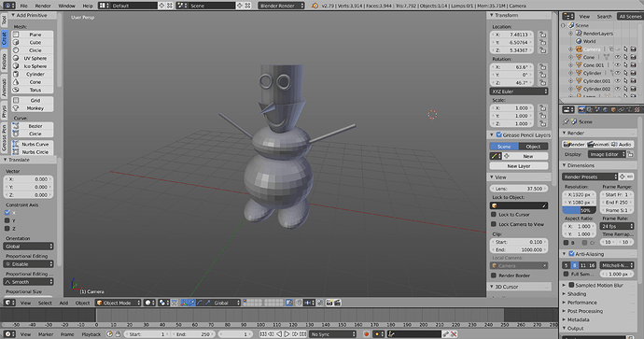Image resolution: width=644 pixels, height=339 pixels.
Task: Open the Orientation Global dropdown
Action: pyautogui.click(x=29, y=247)
